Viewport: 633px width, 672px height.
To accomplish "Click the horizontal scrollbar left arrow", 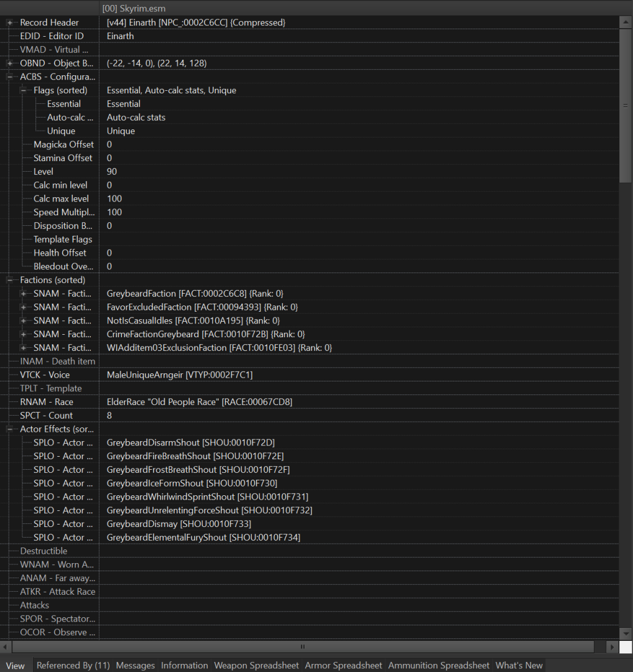I will (x=6, y=646).
